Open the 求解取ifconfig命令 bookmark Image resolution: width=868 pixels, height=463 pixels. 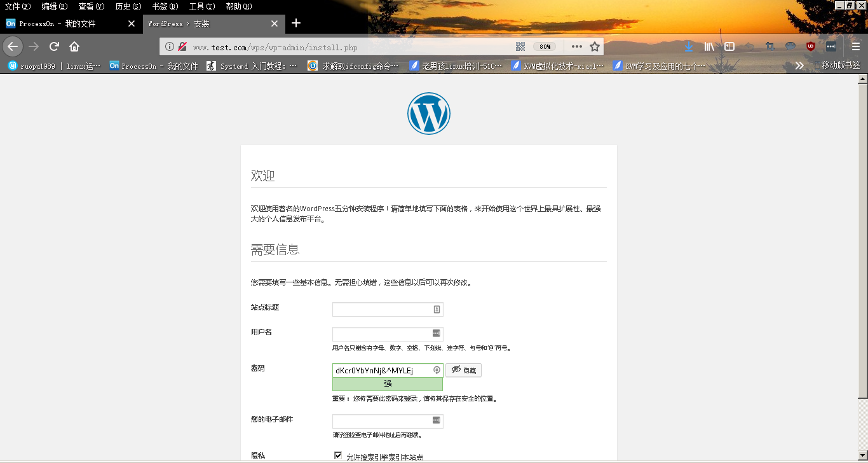click(x=353, y=66)
